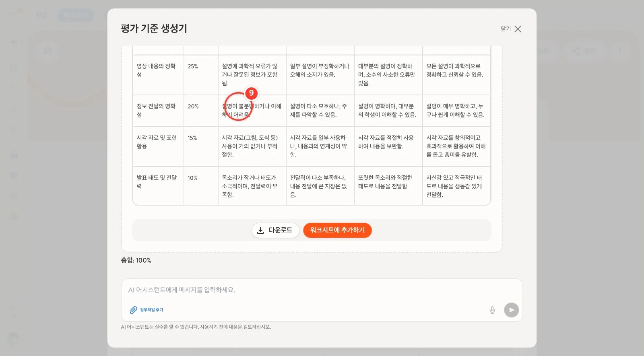This screenshot has width=644, height=356.
Task: Click the 15% weight cell
Action: point(201,146)
